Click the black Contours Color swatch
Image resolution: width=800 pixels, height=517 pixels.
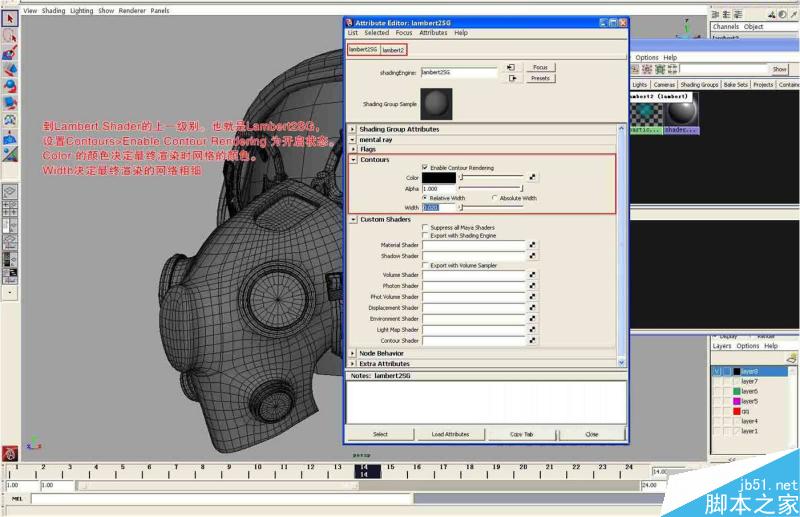point(438,177)
